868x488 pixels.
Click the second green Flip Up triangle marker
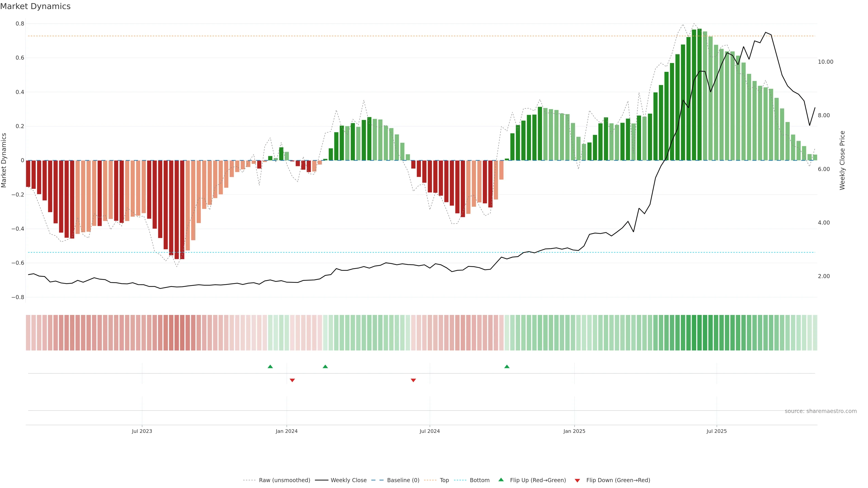pyautogui.click(x=325, y=366)
